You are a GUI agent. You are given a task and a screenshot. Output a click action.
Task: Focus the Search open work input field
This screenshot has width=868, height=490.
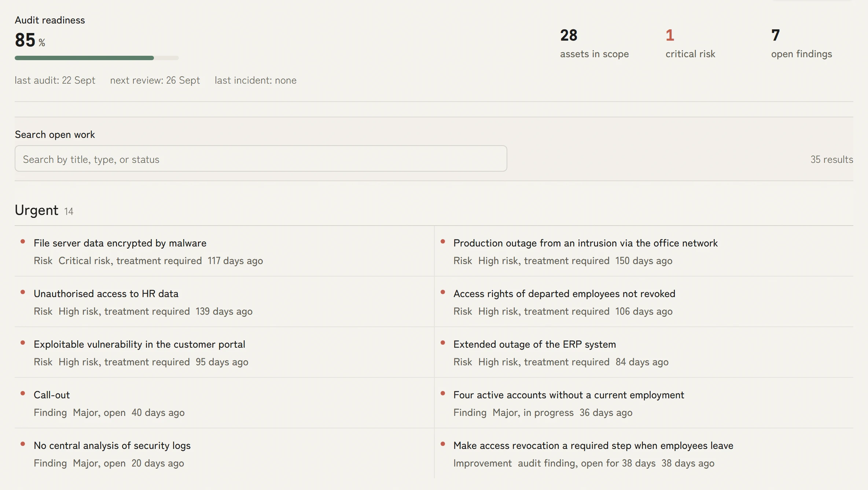click(x=261, y=159)
